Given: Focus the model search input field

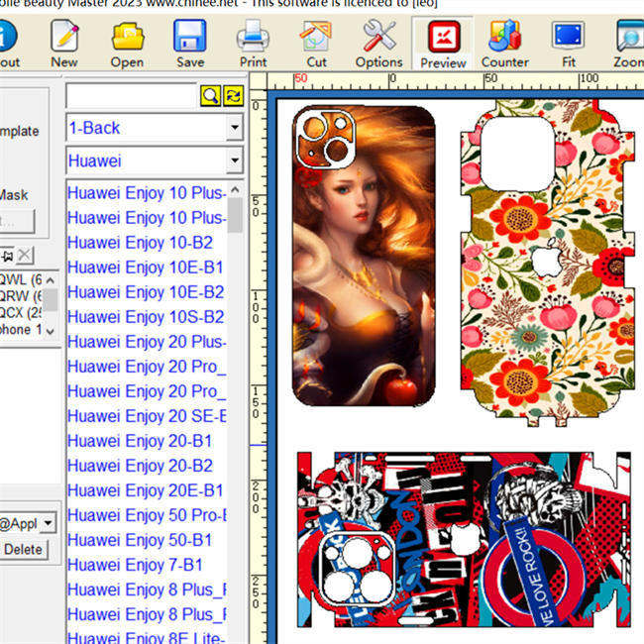Looking at the screenshot, I should click(132, 96).
